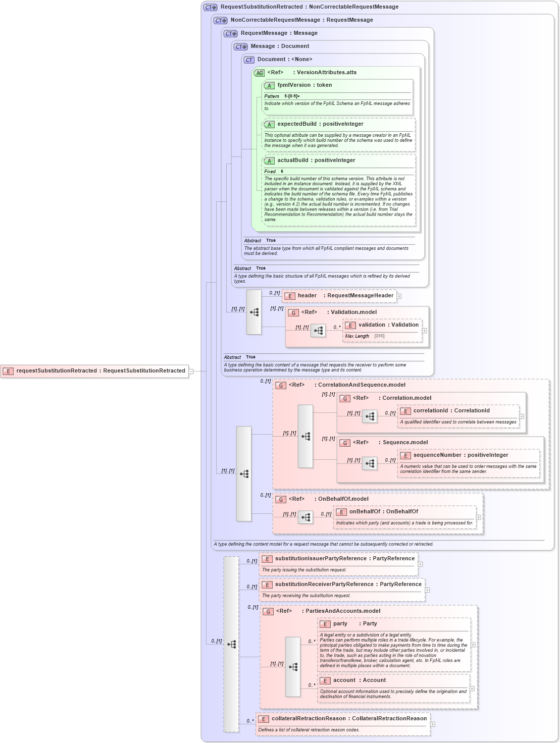This screenshot has height=743, width=560.
Task: Click the E icon of validation element
Action: pyautogui.click(x=350, y=325)
